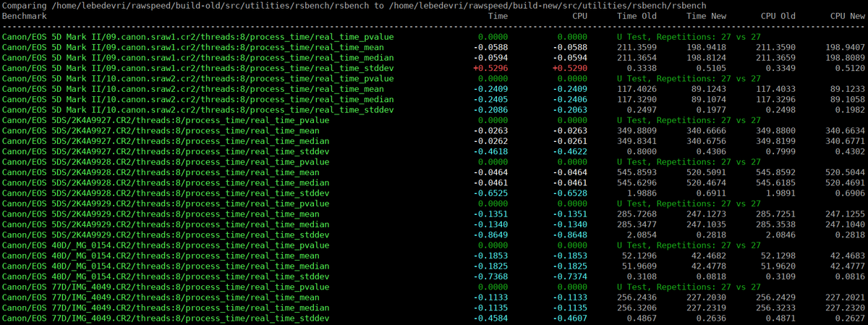This screenshot has width=868, height=325.
Task: Click the 09.canon.sraw1.cr2 real_time_pvalue row name
Action: point(199,36)
